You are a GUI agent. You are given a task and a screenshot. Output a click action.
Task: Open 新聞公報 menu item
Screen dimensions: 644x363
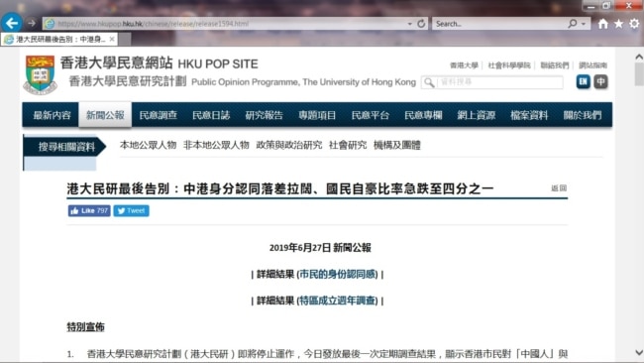pos(105,115)
